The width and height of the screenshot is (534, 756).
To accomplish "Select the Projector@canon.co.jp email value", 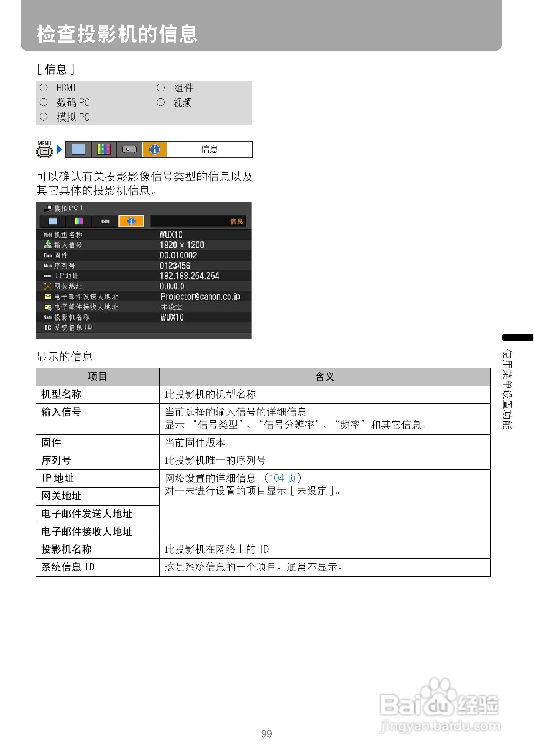I will click(x=200, y=297).
